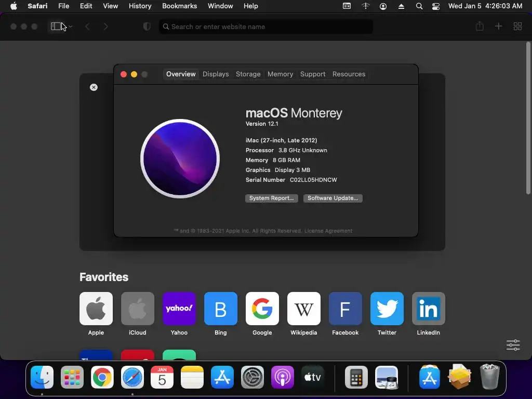Click the eject icon in menu bar
The image size is (532, 399).
401,6
